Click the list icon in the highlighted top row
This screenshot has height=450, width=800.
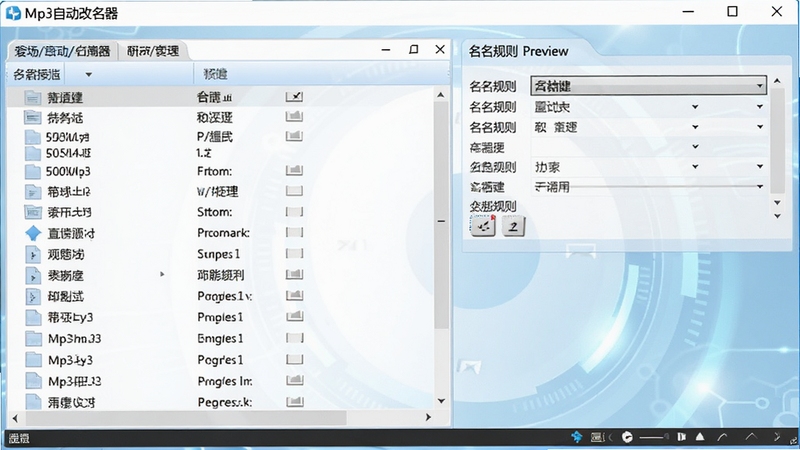[x=33, y=97]
